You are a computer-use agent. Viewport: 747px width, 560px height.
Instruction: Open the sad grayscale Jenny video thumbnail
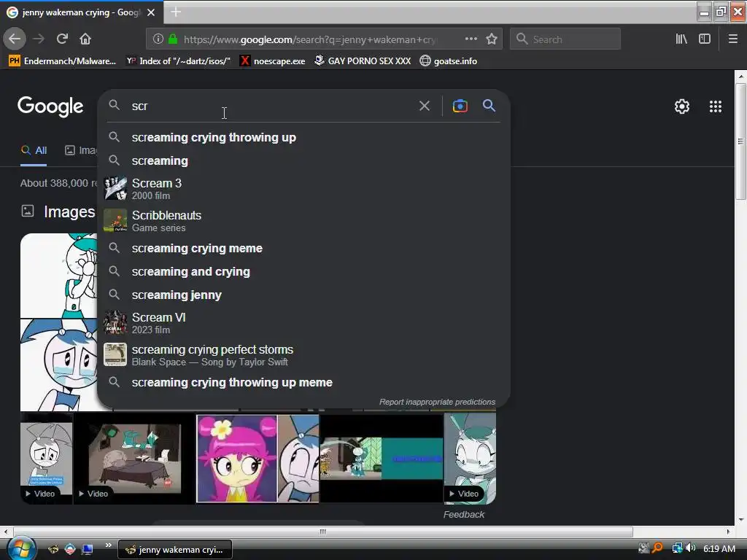pyautogui.click(x=46, y=459)
